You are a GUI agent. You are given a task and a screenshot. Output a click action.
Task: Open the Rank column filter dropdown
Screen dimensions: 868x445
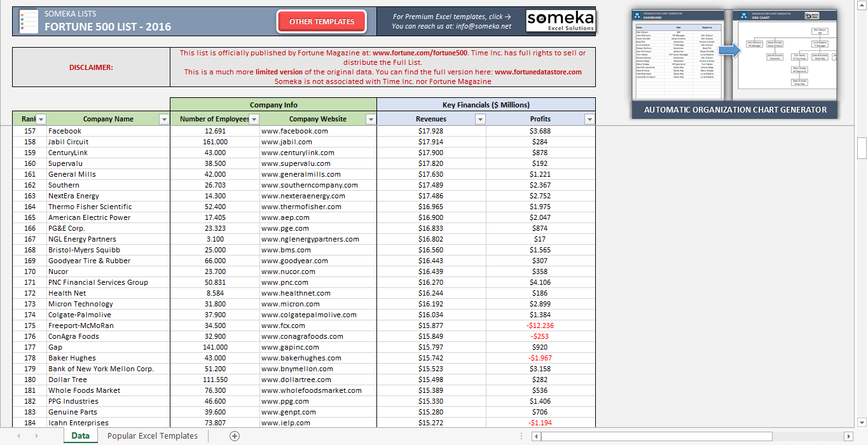coord(41,119)
